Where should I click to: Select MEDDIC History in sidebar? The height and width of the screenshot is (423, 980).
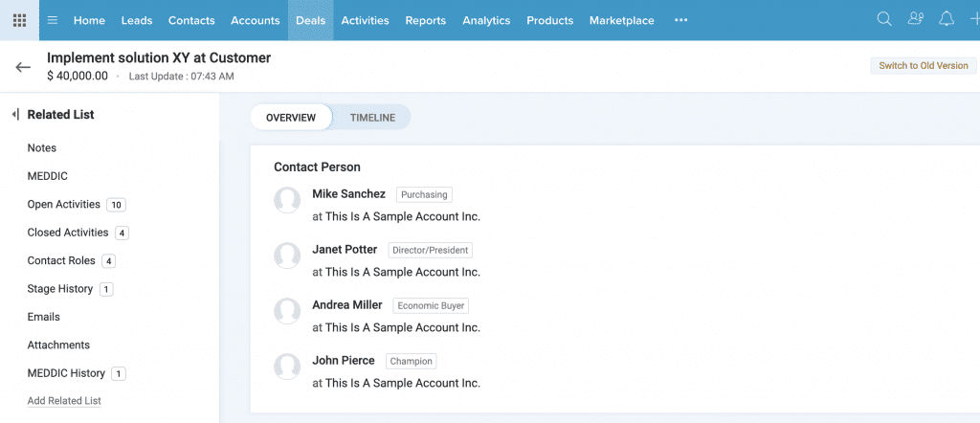tap(66, 373)
